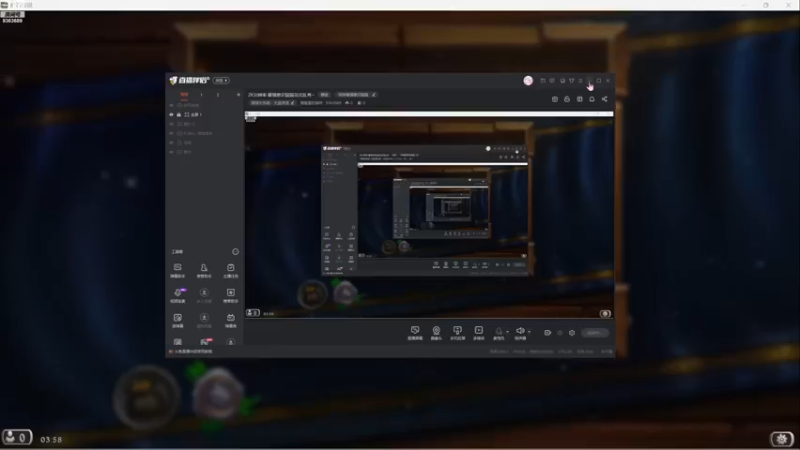This screenshot has height=450, width=800.
Task: Click the share icon at top right
Action: coord(605,99)
